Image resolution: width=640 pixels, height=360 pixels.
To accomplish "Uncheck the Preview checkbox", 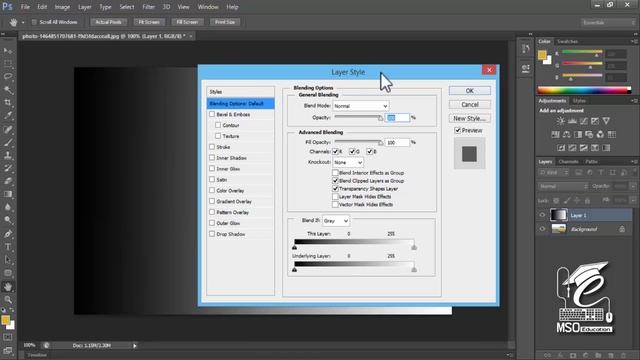I will [458, 131].
